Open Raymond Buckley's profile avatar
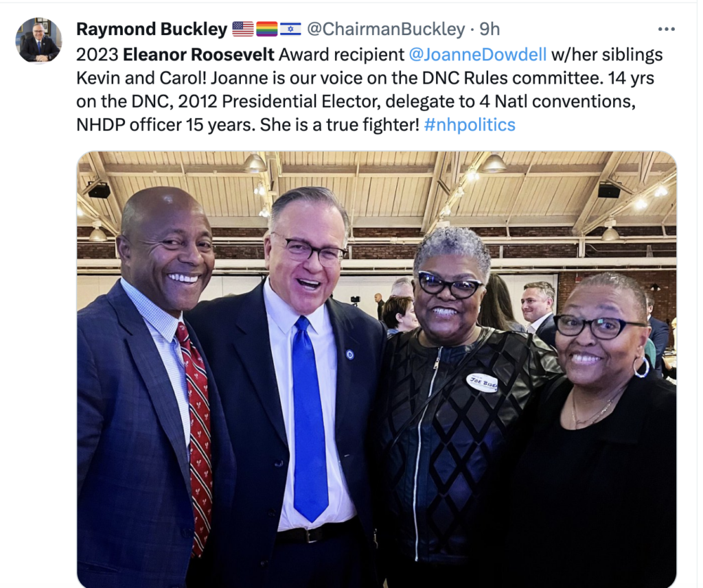Screen dimensions: 703x588 coord(38,40)
